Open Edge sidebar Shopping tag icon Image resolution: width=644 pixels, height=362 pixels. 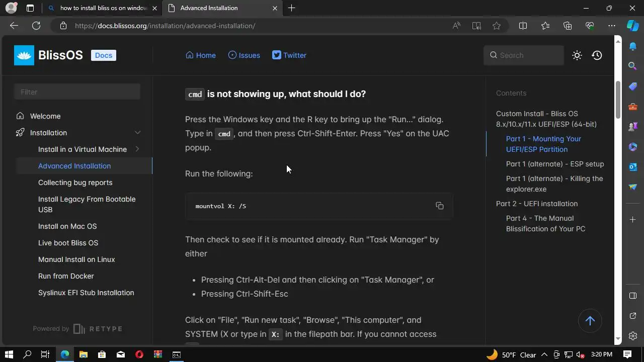coord(633,86)
